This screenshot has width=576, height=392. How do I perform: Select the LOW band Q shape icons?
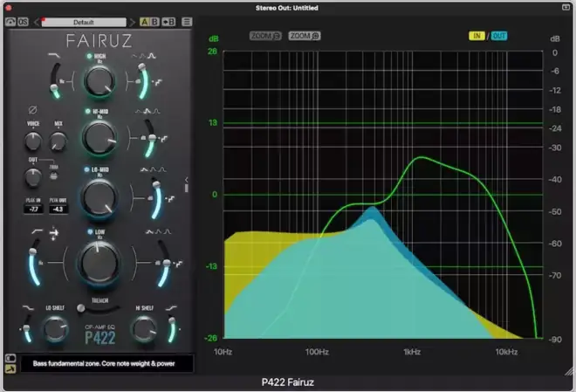pyautogui.click(x=158, y=232)
